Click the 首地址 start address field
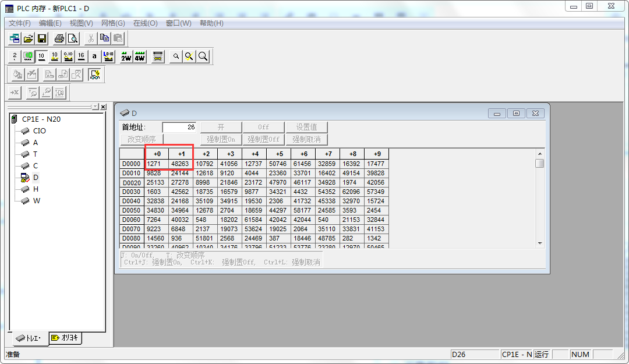The width and height of the screenshot is (629, 364). pos(179,127)
